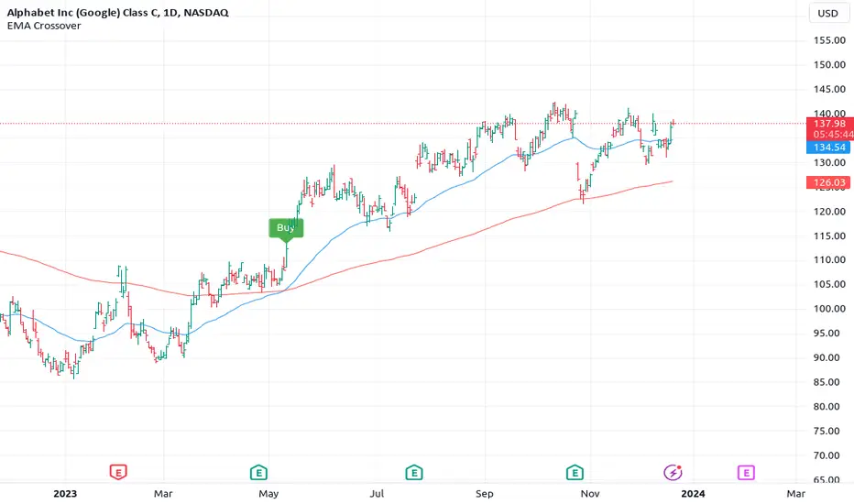Click the red earnings E marker
This screenshot has width=854, height=504.
(118, 472)
